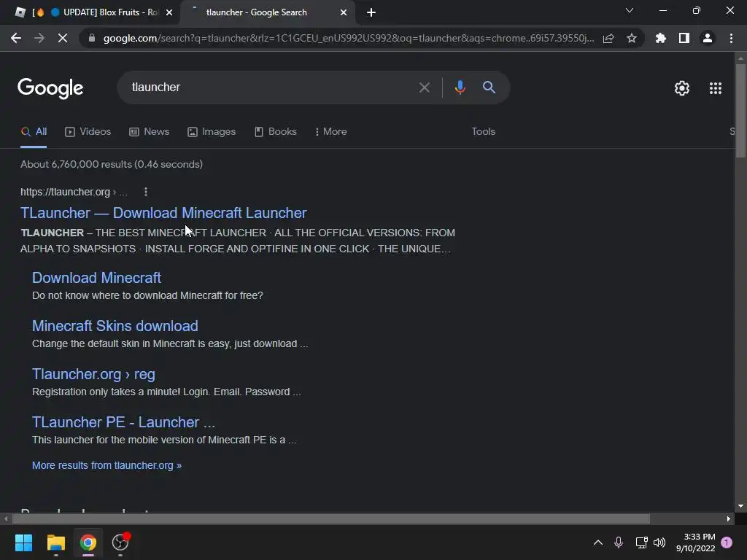This screenshot has height=560, width=747.
Task: Open Minecraft Skins download link
Action: tap(115, 326)
